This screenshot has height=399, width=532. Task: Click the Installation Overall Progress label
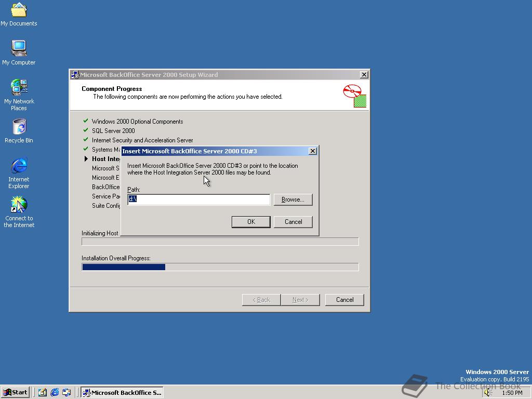116,258
